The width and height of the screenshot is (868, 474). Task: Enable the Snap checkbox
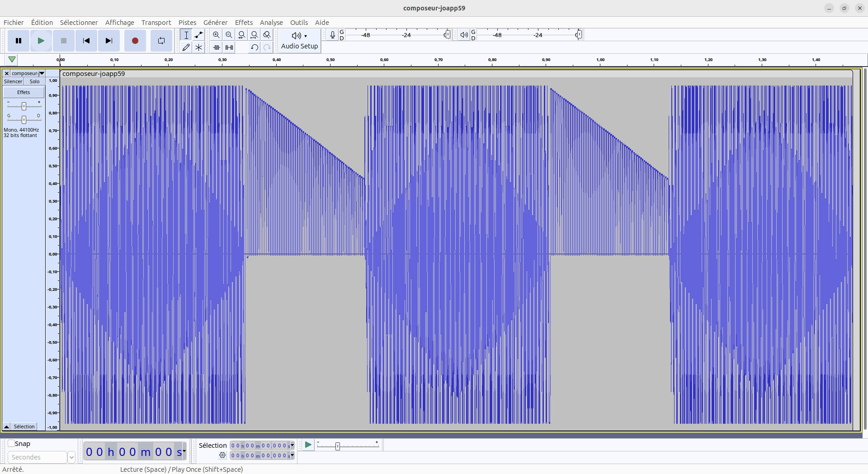tap(11, 443)
